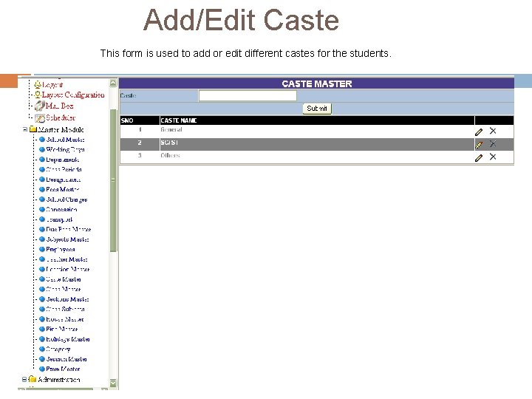The image size is (532, 399).
Task: Click the General caste name cell
Action: tap(317, 132)
